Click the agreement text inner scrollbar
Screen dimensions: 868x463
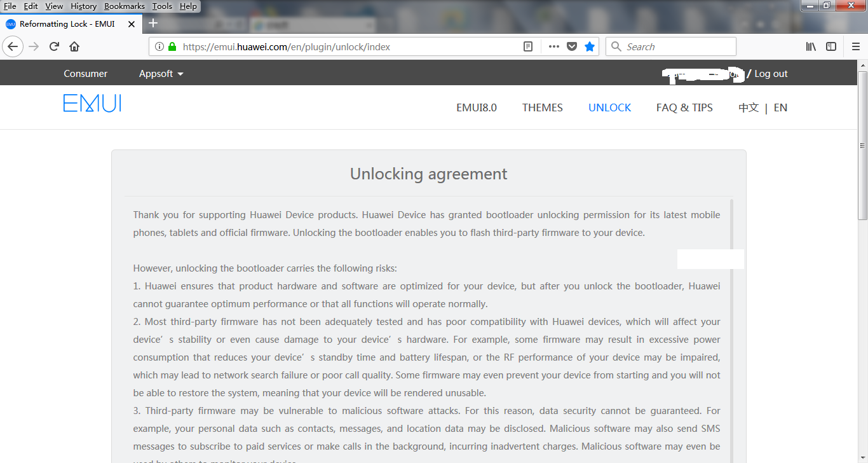pos(731,331)
